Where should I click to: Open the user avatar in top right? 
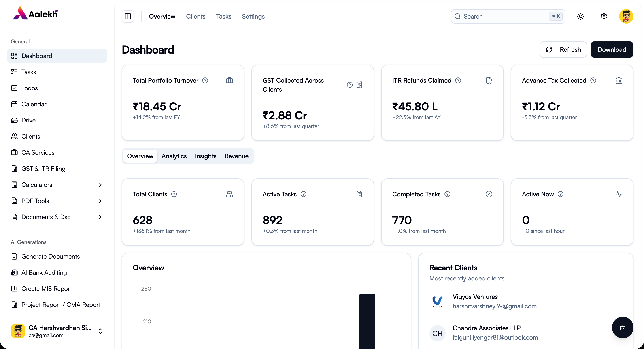point(626,17)
